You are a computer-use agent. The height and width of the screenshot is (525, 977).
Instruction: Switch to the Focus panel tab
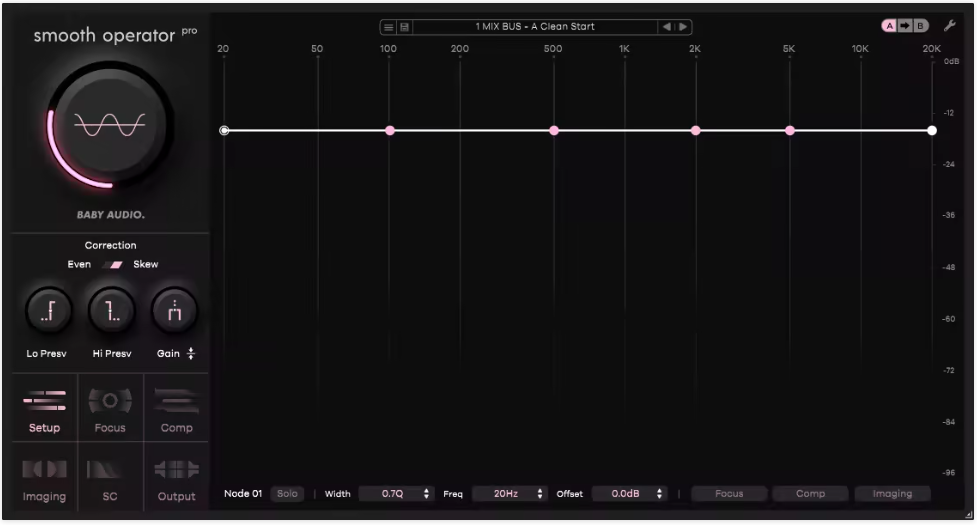(110, 409)
